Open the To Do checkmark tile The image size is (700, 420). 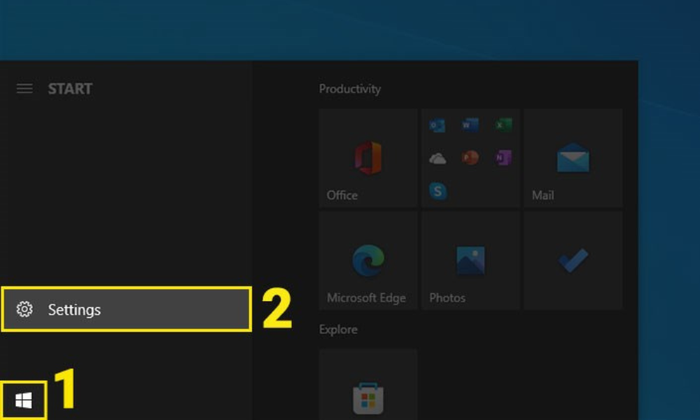pos(572,261)
